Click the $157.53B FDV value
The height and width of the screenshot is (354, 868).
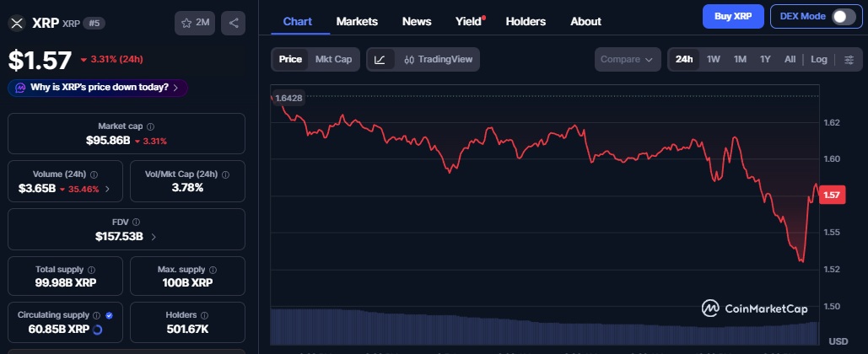(x=119, y=237)
